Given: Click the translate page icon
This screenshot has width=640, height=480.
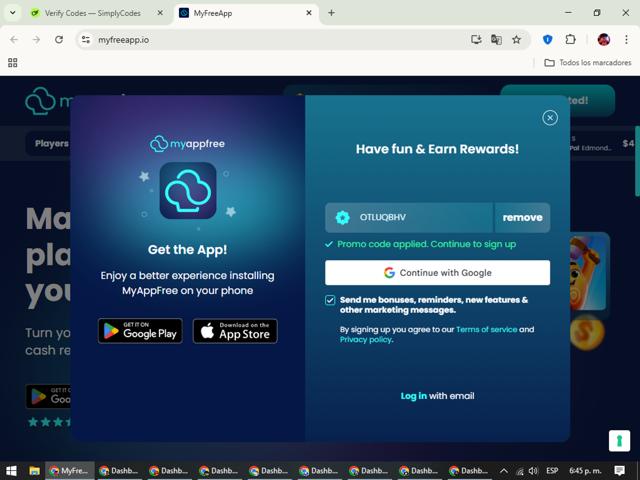Looking at the screenshot, I should pyautogui.click(x=496, y=40).
